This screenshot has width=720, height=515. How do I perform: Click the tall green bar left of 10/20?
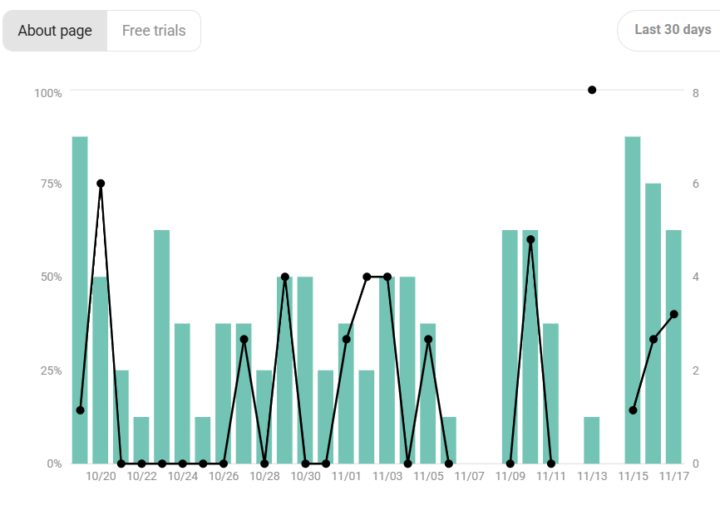click(x=80, y=300)
